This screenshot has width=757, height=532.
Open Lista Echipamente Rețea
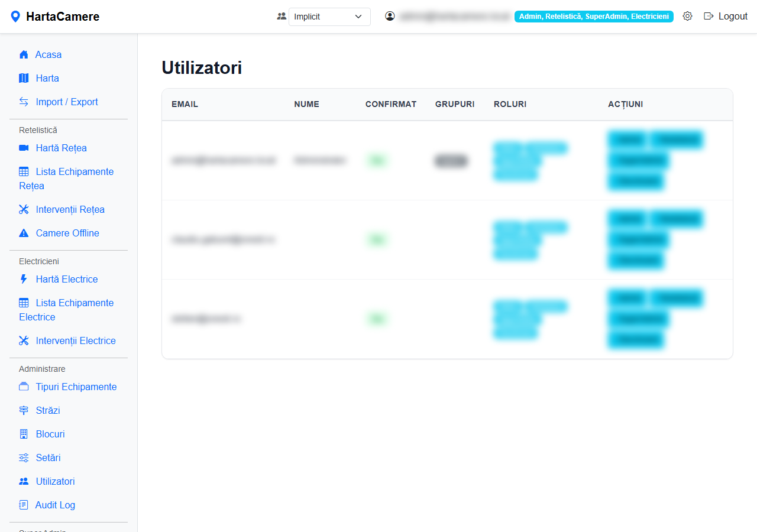[66, 179]
